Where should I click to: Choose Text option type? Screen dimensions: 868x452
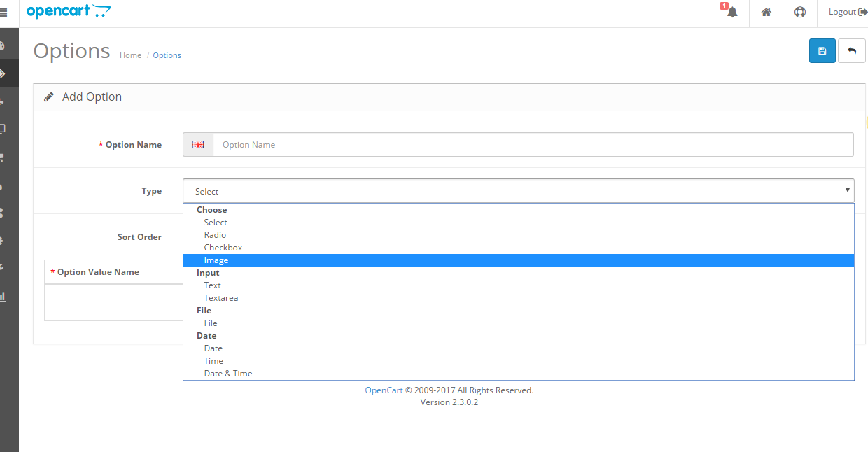pos(519,285)
